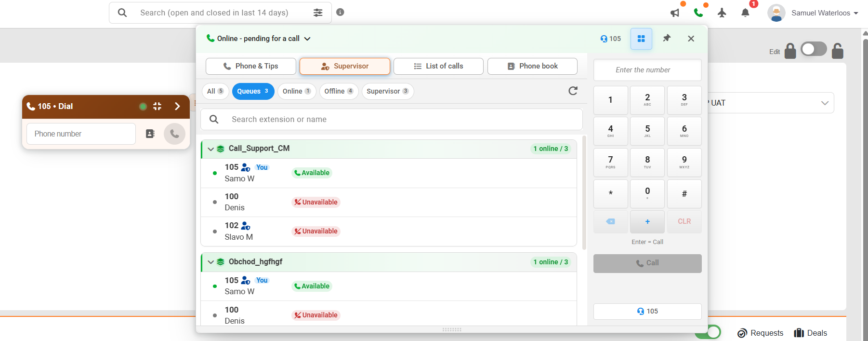Open contact book icon in dial widget
The height and width of the screenshot is (341, 868).
click(x=150, y=134)
